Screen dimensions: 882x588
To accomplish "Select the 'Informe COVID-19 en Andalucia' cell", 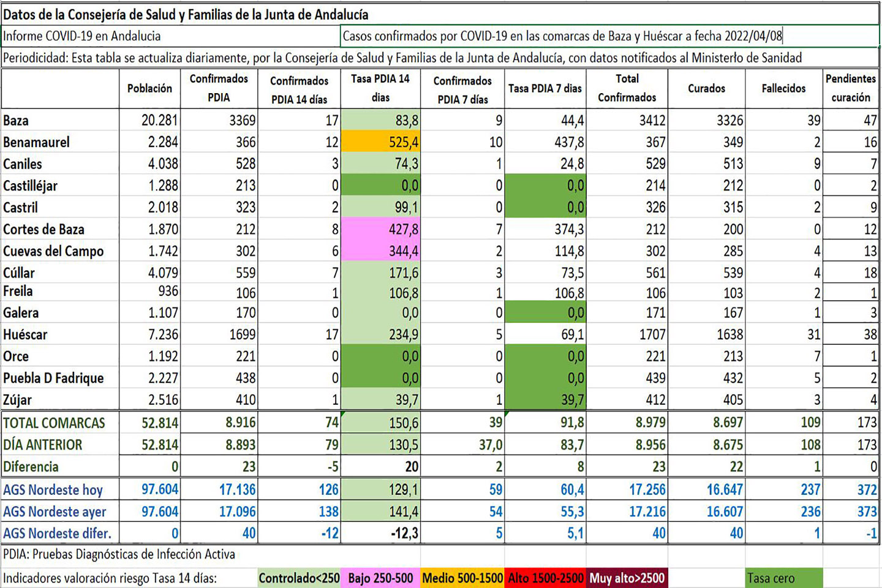I will click(x=170, y=36).
